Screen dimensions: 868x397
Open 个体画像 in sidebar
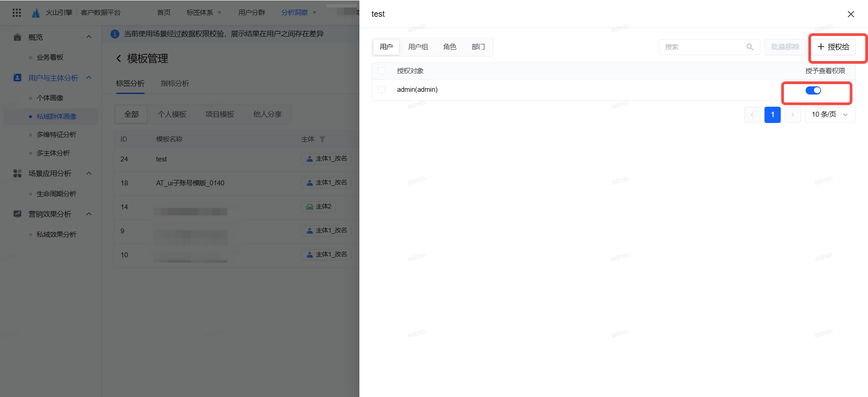[50, 98]
